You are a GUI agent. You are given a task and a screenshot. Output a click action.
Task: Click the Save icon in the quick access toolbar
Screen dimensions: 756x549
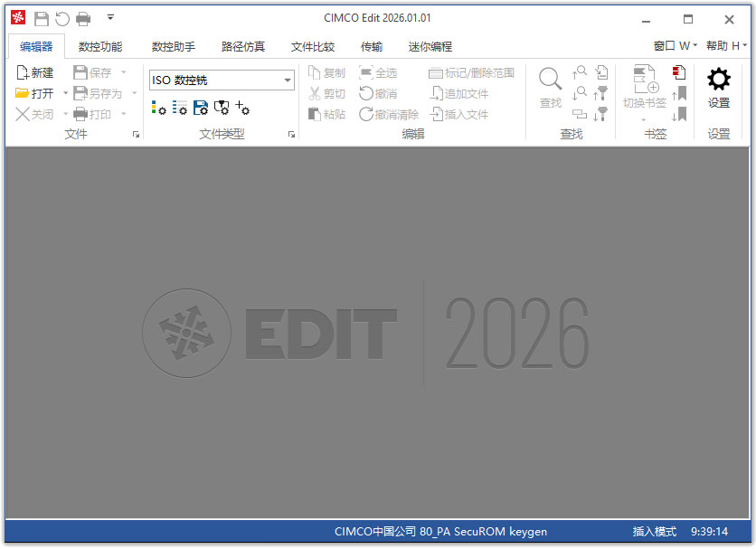(x=40, y=18)
